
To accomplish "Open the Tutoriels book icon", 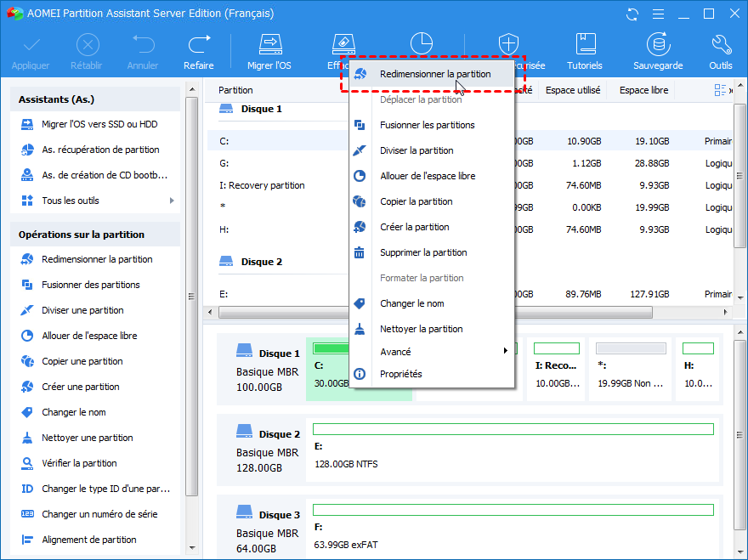I will click(x=585, y=52).
